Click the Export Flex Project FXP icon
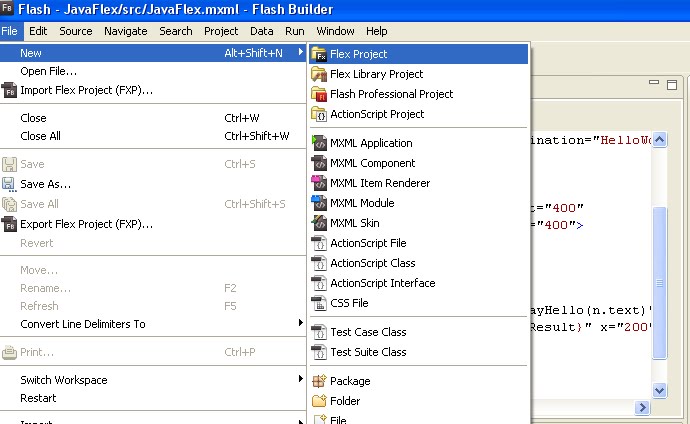This screenshot has height=424, width=690. (x=9, y=224)
